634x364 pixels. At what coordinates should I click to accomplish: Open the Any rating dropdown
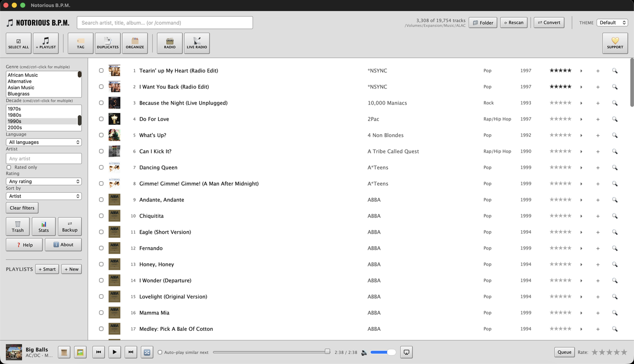click(x=44, y=181)
